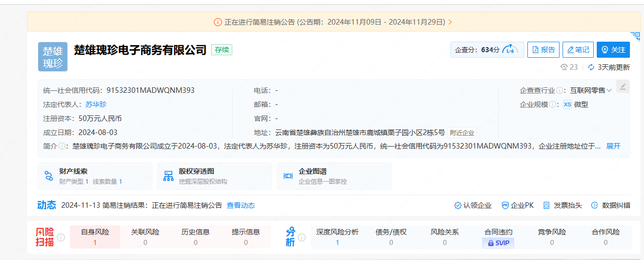This screenshot has width=644, height=260.
Task: Click the info icon beside 企业规模
Action: point(553,104)
